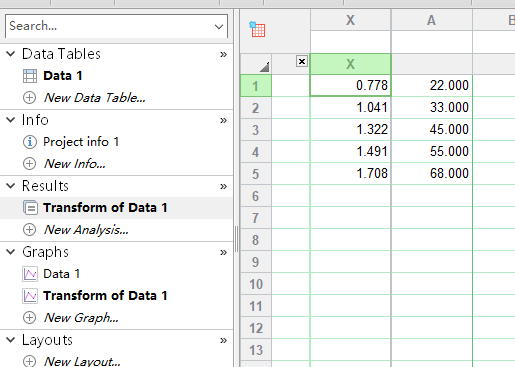515x367 pixels.
Task: Open the Data 1 data table
Action: tap(63, 76)
